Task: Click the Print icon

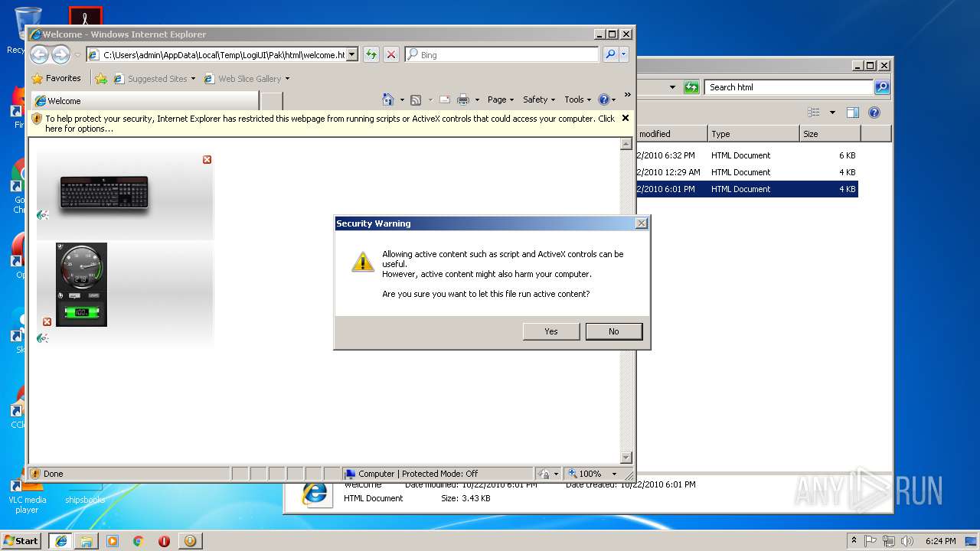Action: (x=463, y=99)
